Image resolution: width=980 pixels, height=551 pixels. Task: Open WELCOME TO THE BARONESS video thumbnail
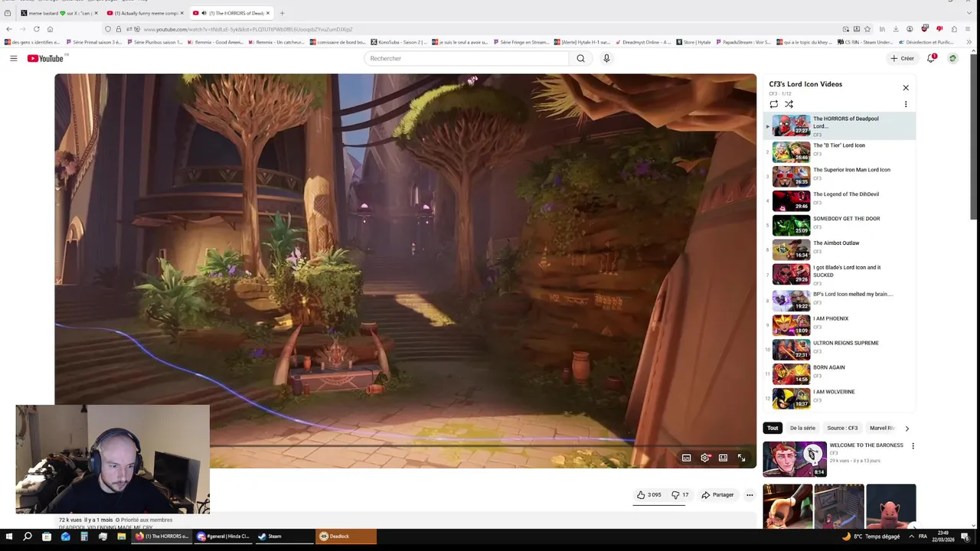coord(795,459)
